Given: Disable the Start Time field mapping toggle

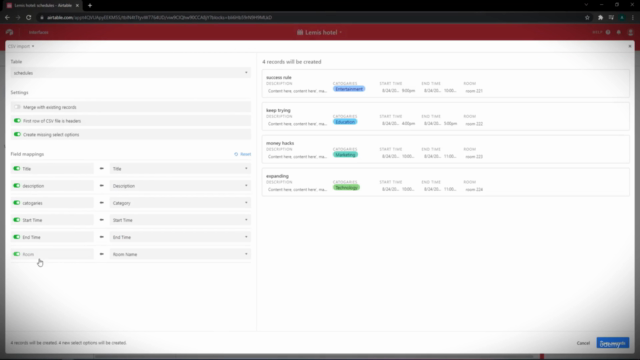Looking at the screenshot, I should pyautogui.click(x=17, y=220).
